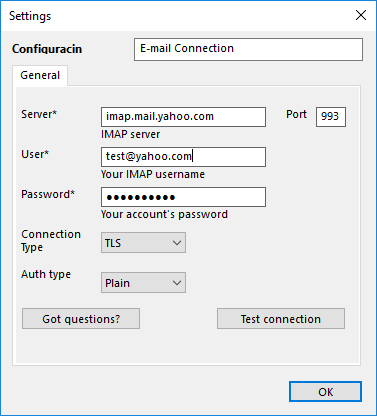Click the 'Auth type' label
Viewport: 377px width, 416px height.
pos(46,275)
